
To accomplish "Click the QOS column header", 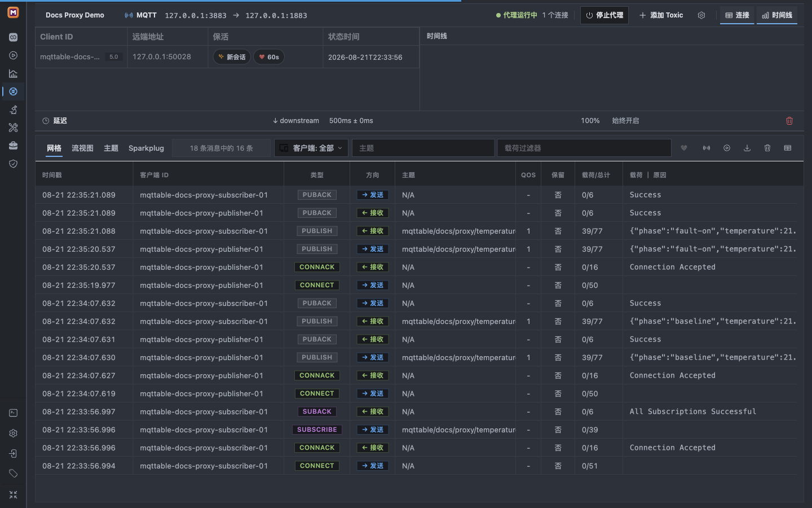I will tap(528, 175).
